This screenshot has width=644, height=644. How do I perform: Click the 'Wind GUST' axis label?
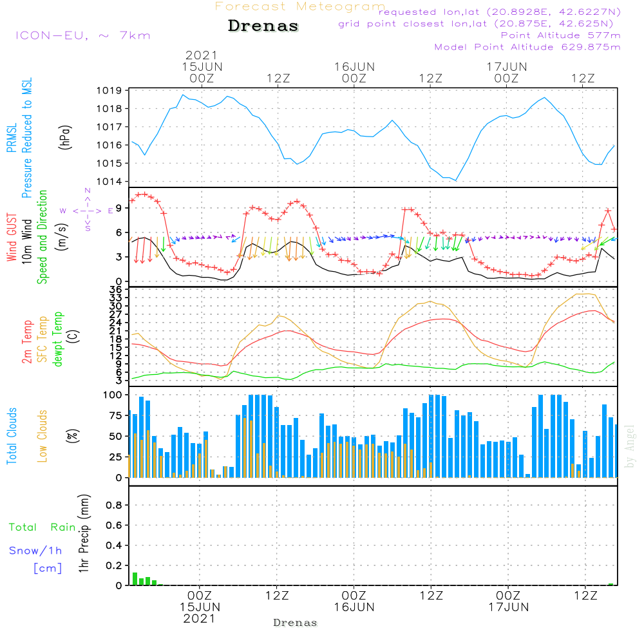[x=12, y=237]
